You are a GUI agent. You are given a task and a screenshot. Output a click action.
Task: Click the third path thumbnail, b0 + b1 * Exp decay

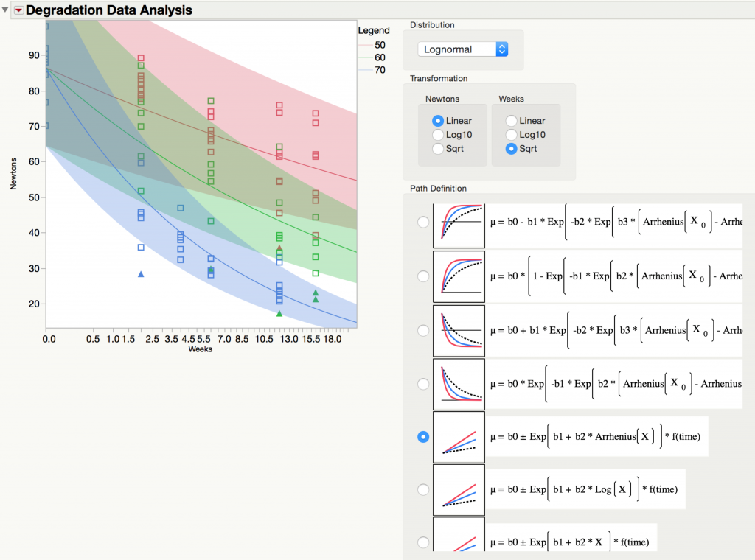(x=459, y=329)
